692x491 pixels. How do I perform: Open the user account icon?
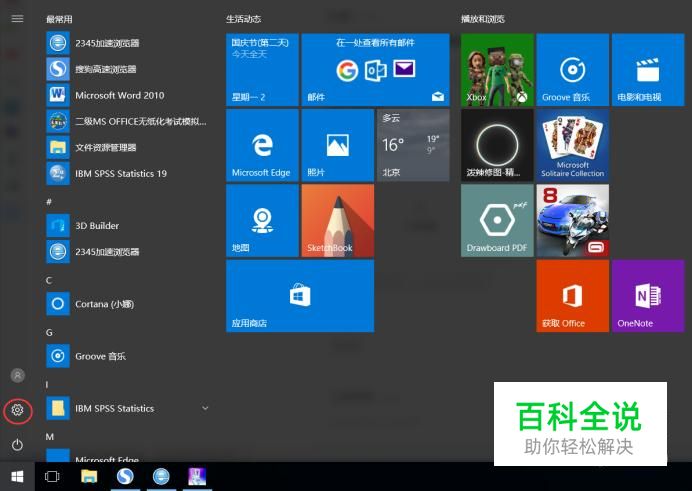pos(17,375)
